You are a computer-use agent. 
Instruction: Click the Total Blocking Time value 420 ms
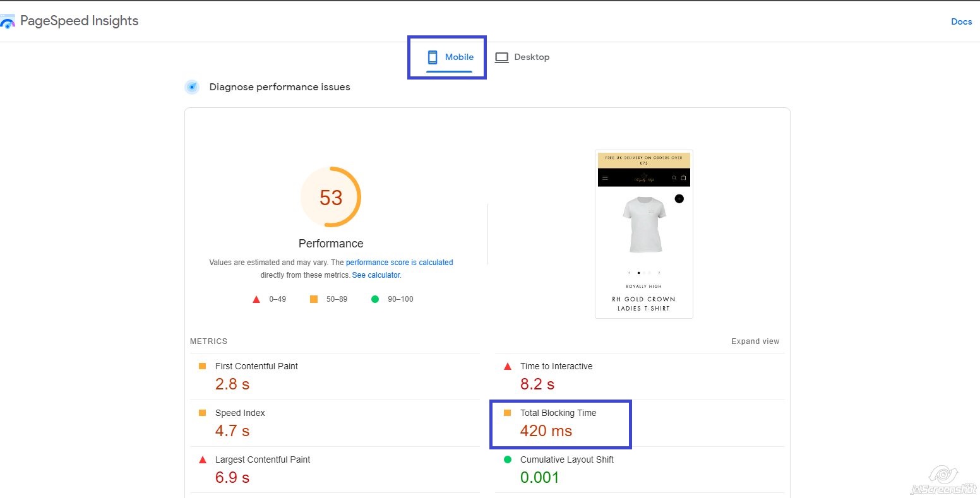pos(546,431)
